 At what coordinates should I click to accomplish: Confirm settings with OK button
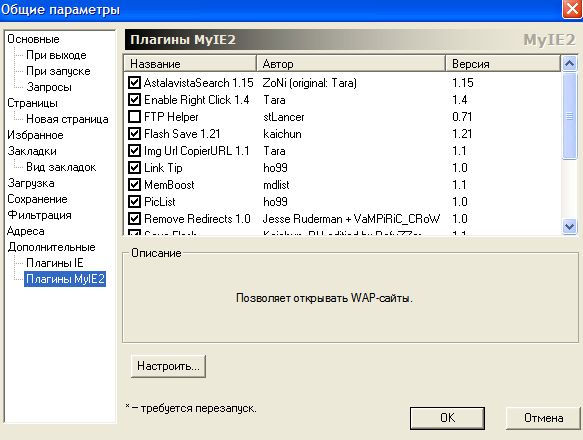(x=447, y=418)
